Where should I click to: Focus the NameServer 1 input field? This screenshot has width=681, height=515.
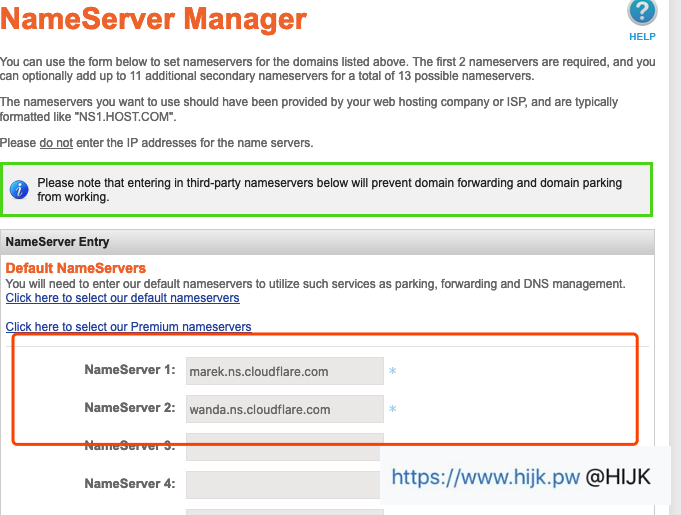(284, 371)
